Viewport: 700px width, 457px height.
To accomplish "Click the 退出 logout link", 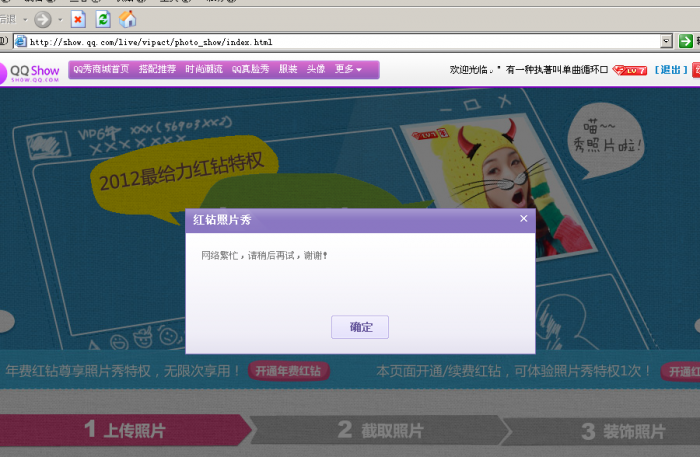I will (671, 70).
